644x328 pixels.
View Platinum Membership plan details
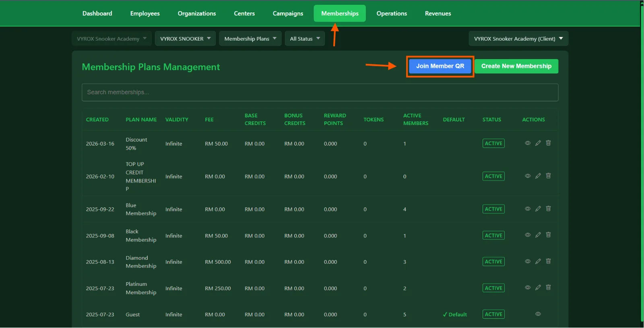pos(528,287)
